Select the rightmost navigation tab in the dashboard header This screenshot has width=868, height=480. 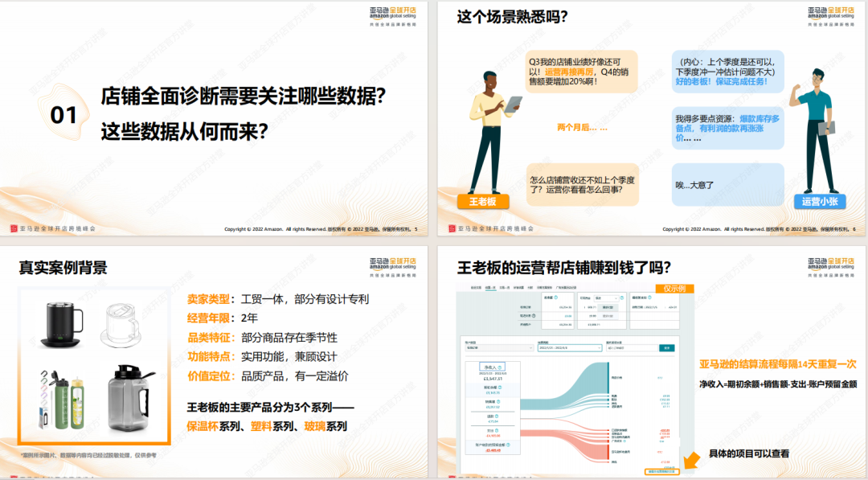[x=566, y=287]
